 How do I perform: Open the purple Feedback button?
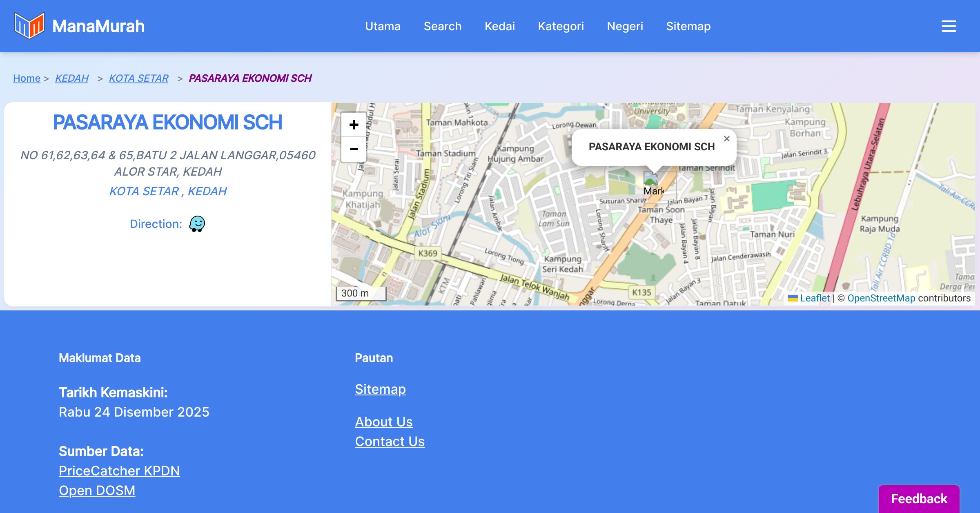[919, 498]
